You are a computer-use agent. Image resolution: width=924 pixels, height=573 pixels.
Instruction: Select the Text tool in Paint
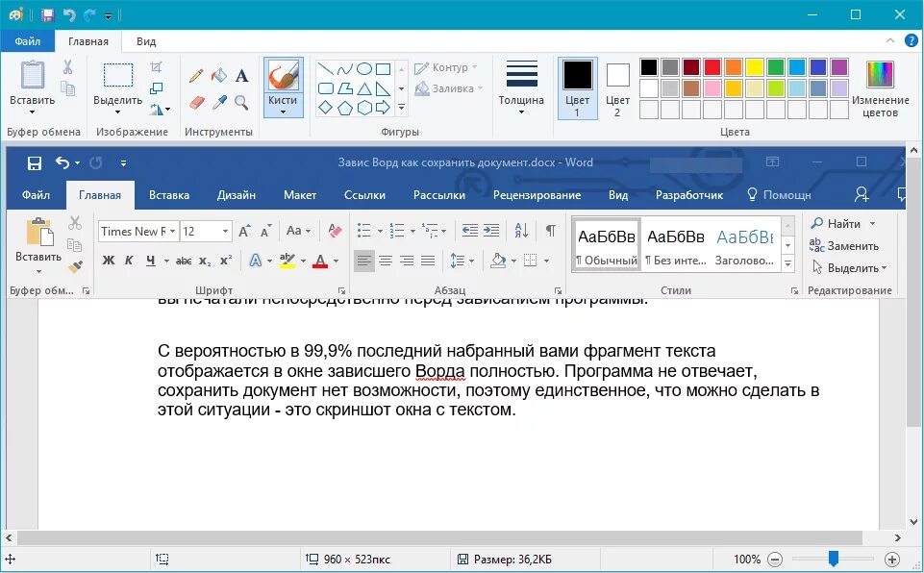point(241,75)
